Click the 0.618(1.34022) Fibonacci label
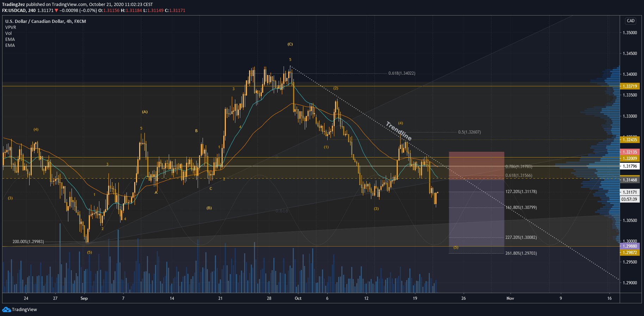Screen dimensions: 644x316 402,73
